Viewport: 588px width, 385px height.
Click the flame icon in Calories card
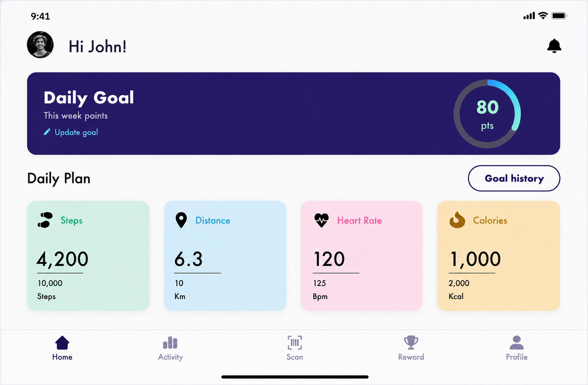pyautogui.click(x=457, y=220)
